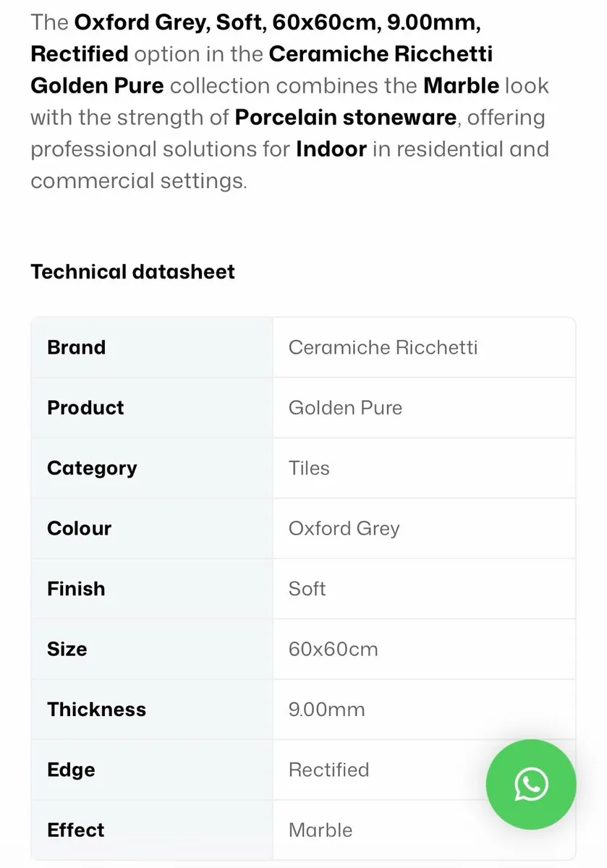607x868 pixels.
Task: Select the Finish row label
Action: click(x=76, y=589)
